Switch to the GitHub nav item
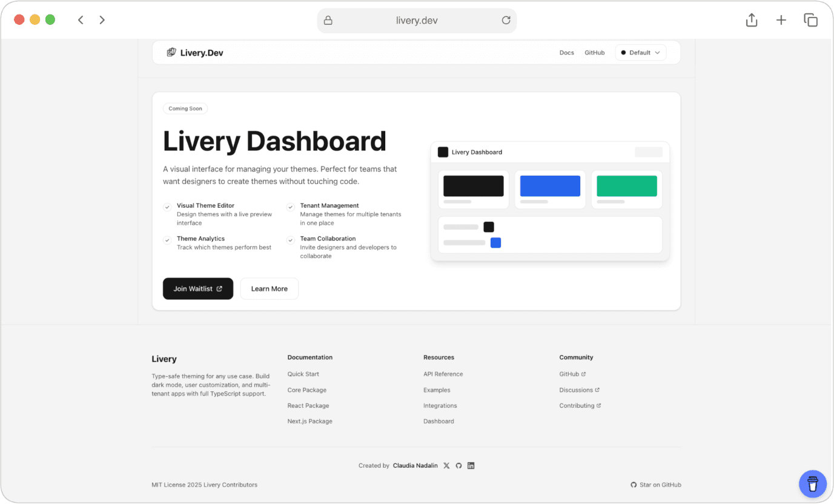The width and height of the screenshot is (834, 504). [x=594, y=53]
